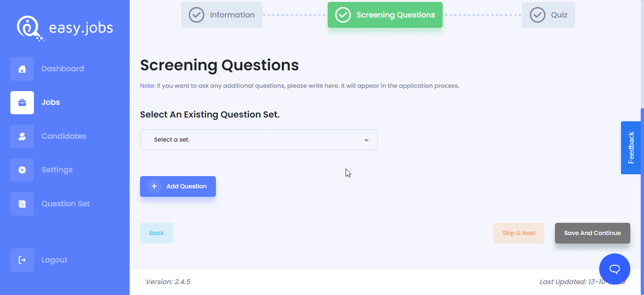Select the Jobs briefcase icon in sidebar
Viewport: 644px width, 295px height.
coord(22,102)
